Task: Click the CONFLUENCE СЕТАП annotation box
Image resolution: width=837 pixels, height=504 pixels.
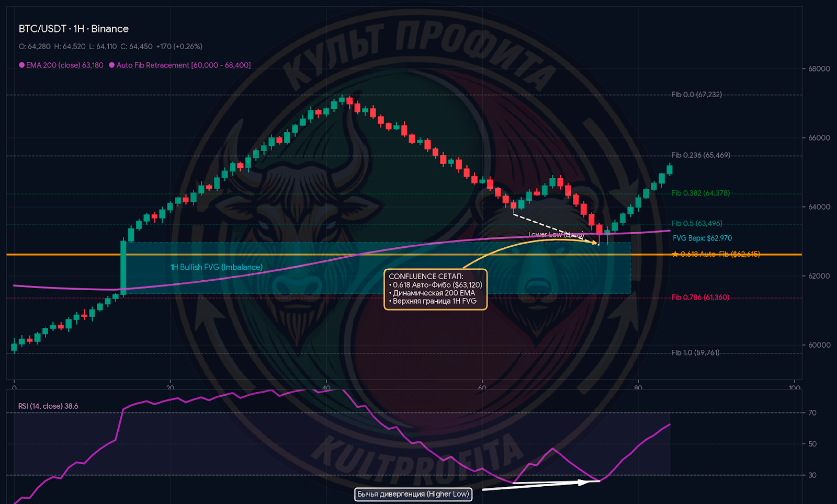Action: (x=436, y=289)
